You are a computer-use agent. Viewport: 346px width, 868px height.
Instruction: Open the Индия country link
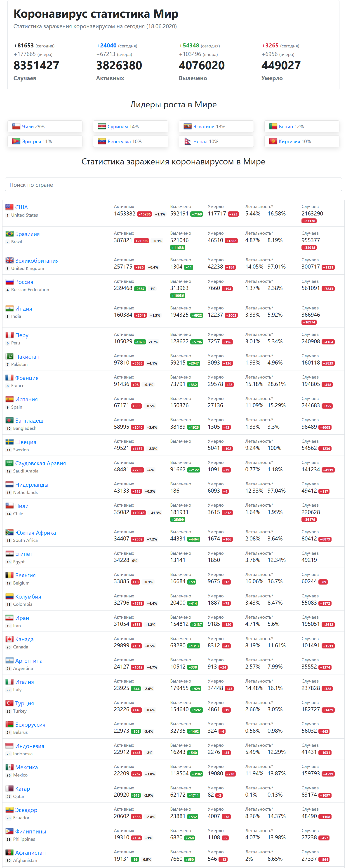pos(24,309)
